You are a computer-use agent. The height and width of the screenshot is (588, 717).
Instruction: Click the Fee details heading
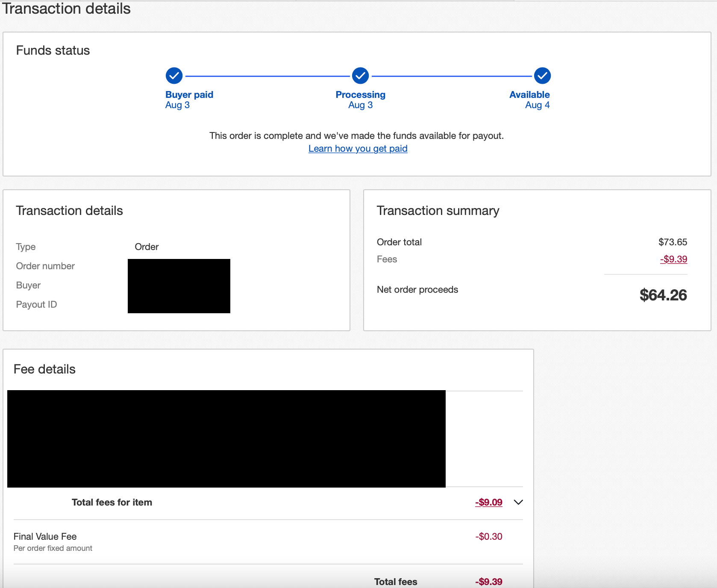tap(44, 369)
